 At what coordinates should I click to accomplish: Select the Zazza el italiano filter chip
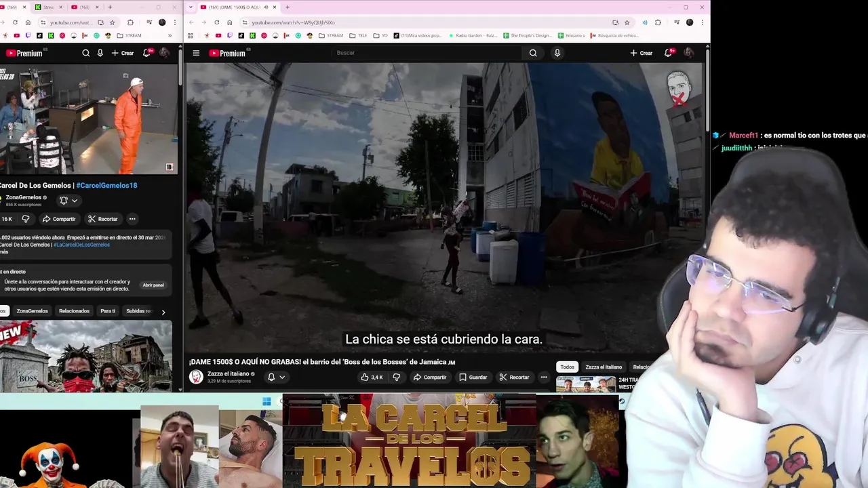[604, 367]
